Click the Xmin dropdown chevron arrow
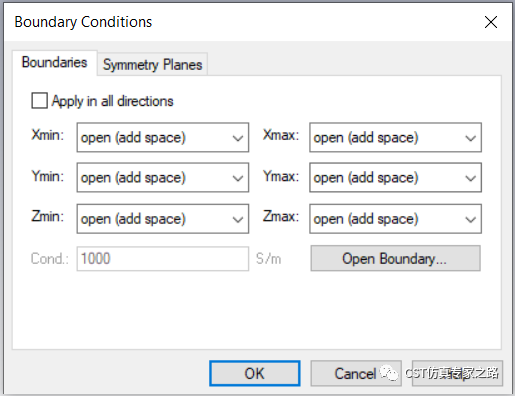Image resolution: width=515 pixels, height=396 pixels. 238,138
